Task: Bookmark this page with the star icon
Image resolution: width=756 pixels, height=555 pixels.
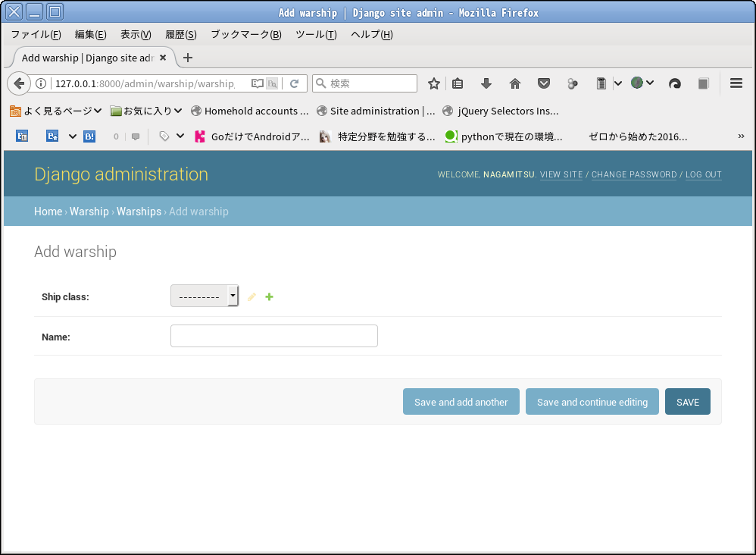Action: point(434,83)
